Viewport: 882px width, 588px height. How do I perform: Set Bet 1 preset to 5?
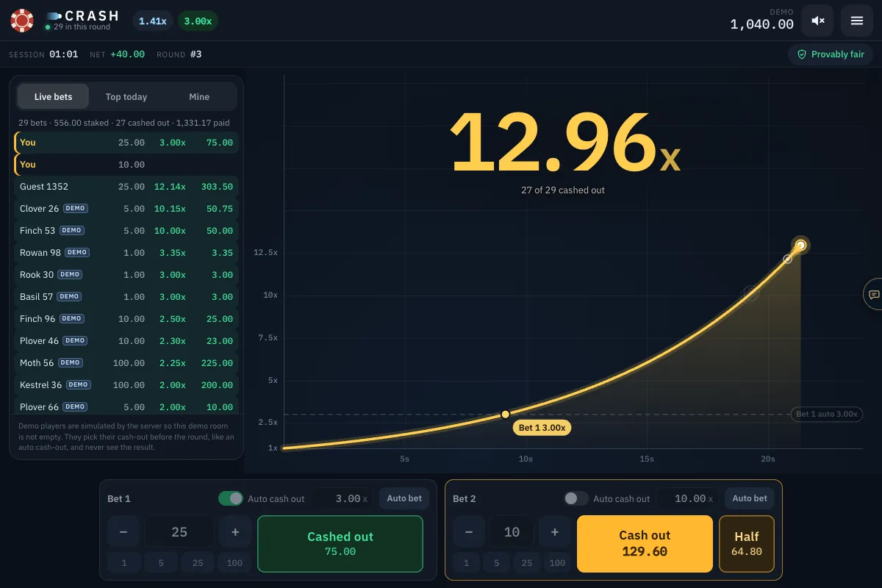161,563
